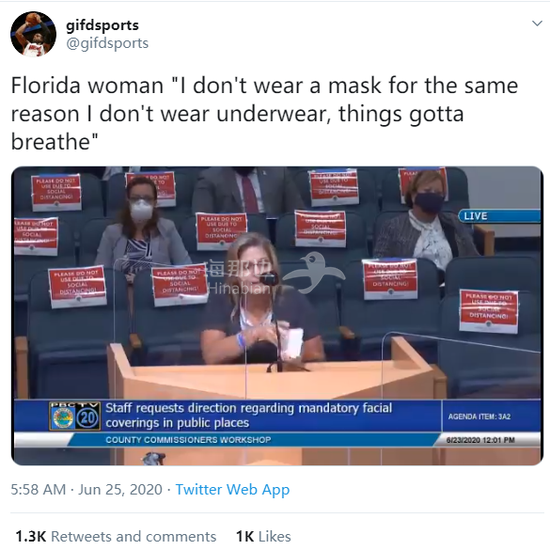550x550 pixels.
Task: Click the tweet text about Florida woman
Action: point(264,113)
